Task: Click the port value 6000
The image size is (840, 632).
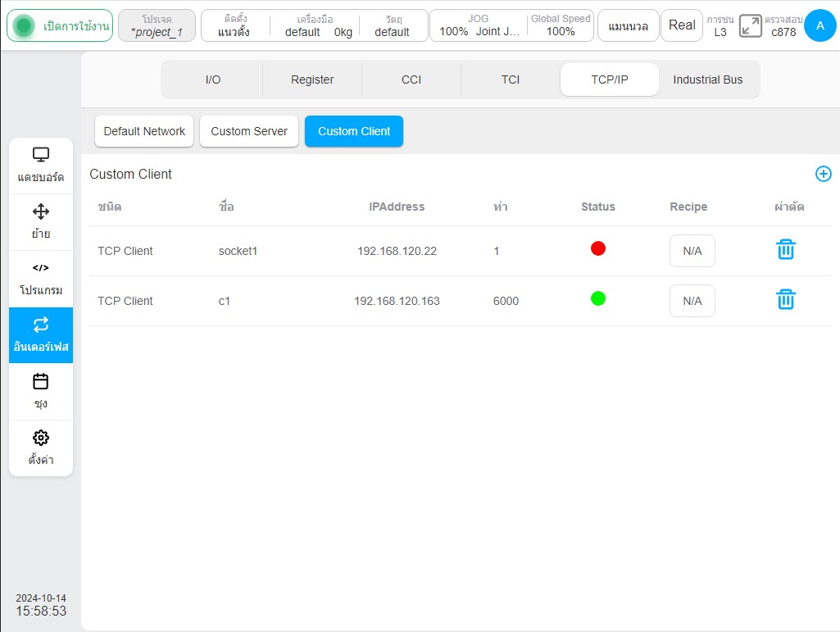Action: [x=506, y=301]
